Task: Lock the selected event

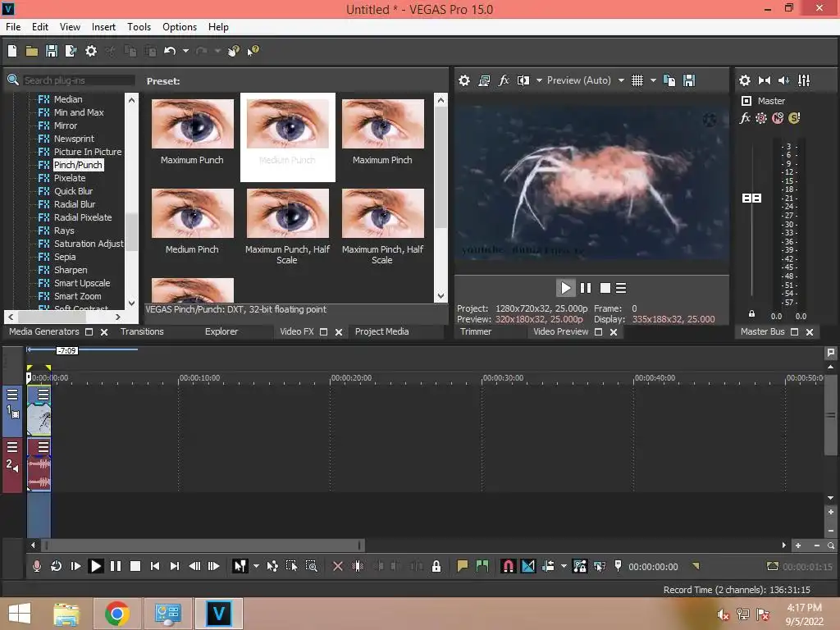Action: click(436, 566)
